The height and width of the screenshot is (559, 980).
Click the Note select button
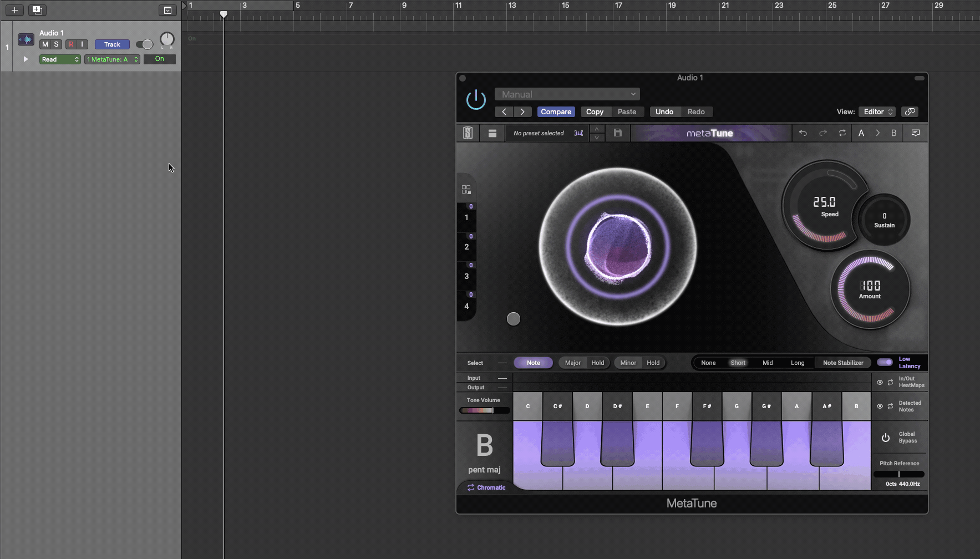(x=534, y=363)
